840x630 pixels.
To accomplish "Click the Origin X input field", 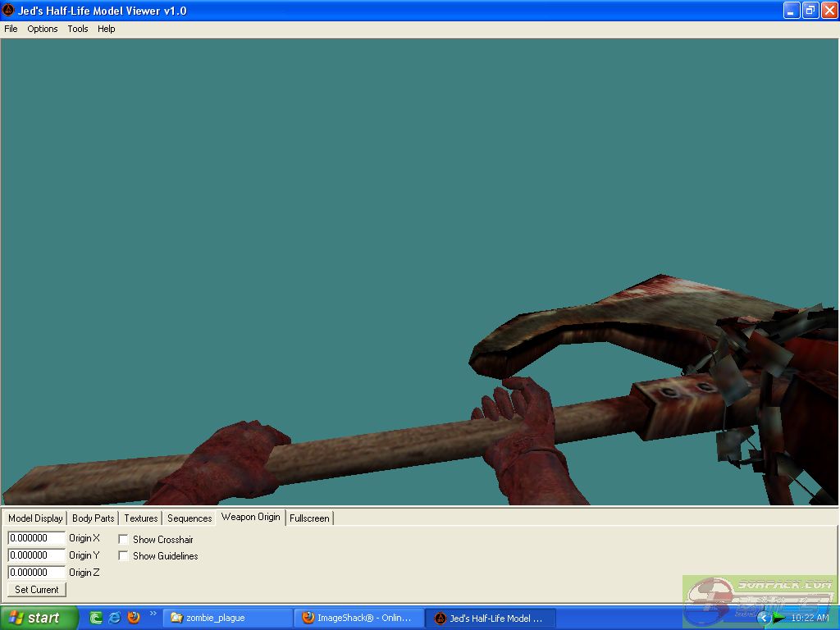I will [x=36, y=538].
